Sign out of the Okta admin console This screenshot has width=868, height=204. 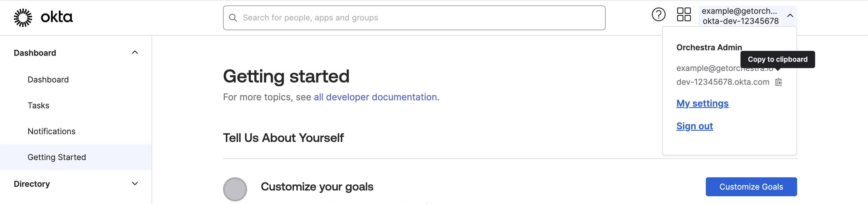click(x=694, y=126)
